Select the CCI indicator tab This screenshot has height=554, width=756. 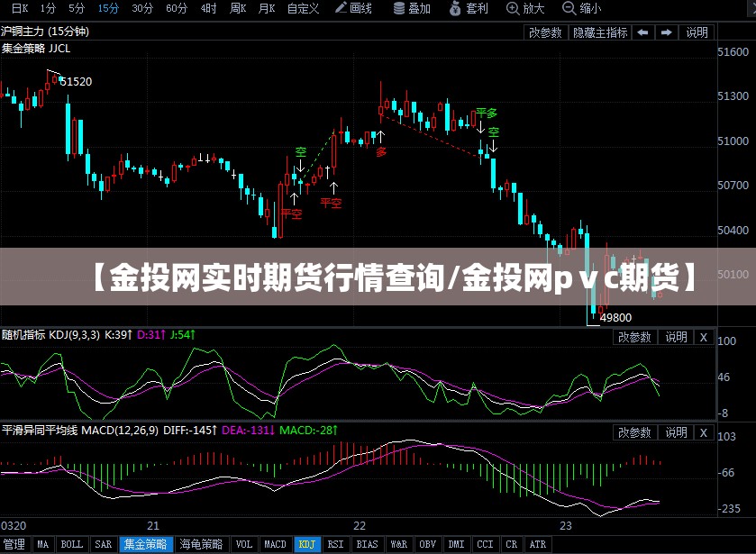(x=485, y=544)
